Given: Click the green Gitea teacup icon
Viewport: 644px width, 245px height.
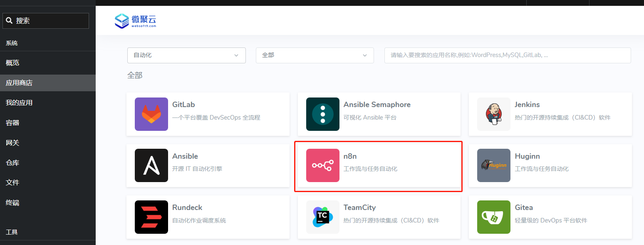Looking at the screenshot, I should [493, 217].
